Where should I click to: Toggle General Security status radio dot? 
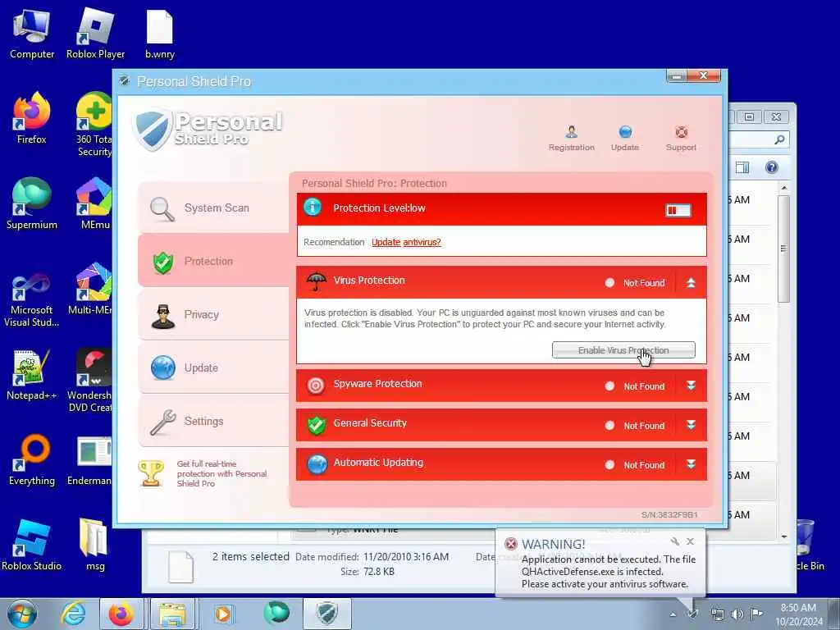click(609, 426)
